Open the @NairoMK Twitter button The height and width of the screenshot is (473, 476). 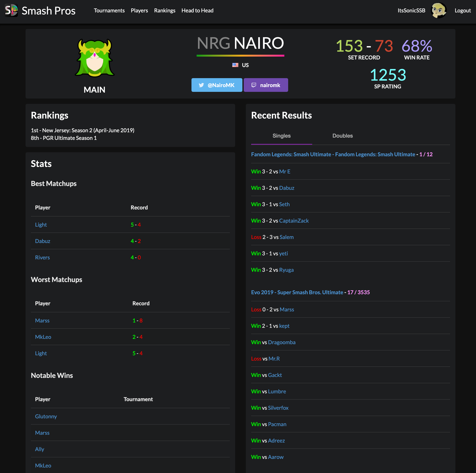coord(217,85)
